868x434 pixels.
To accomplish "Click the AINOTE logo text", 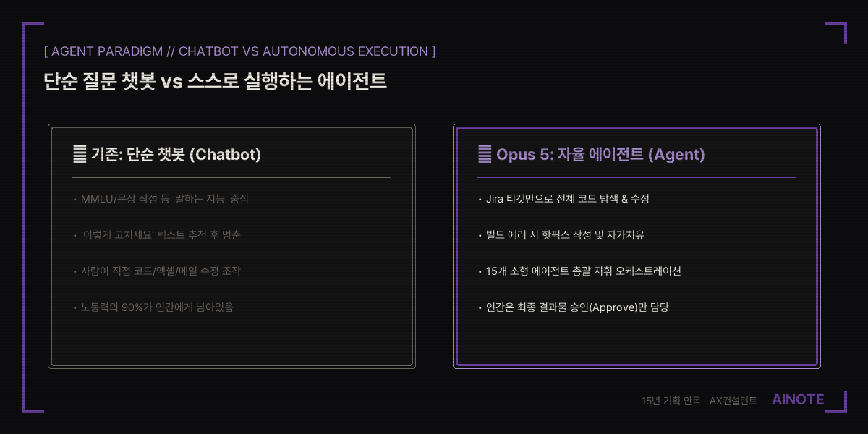I will point(798,400).
